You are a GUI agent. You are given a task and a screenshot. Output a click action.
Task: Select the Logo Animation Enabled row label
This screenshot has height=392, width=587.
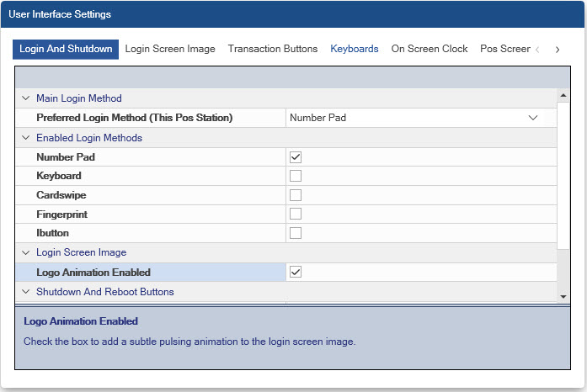point(93,273)
